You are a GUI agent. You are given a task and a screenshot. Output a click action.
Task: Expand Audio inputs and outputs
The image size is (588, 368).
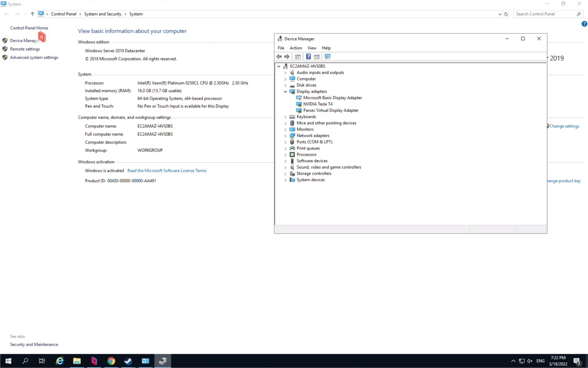286,72
